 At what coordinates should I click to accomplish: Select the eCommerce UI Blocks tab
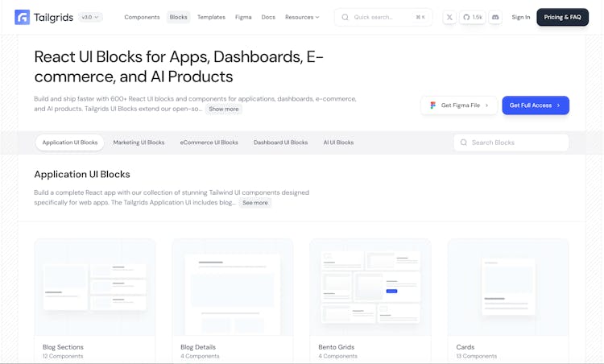209,143
